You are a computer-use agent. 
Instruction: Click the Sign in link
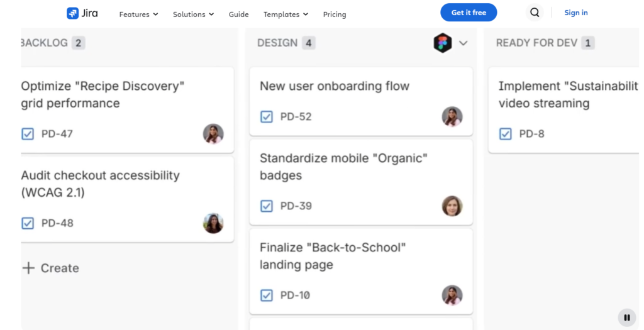pos(576,13)
